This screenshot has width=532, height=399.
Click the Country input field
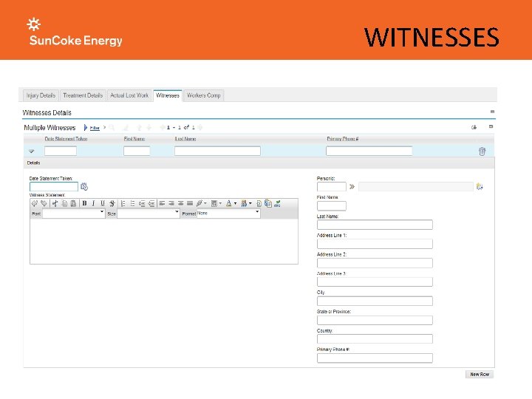pyautogui.click(x=375, y=338)
